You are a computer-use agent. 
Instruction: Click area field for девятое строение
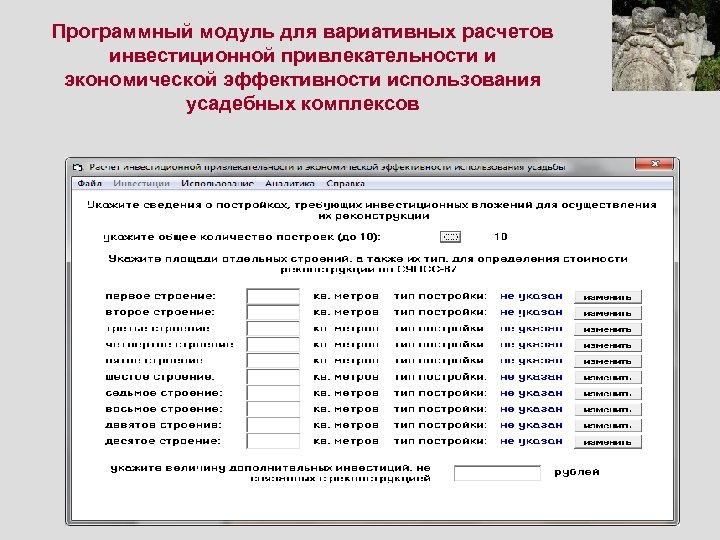coord(273,425)
